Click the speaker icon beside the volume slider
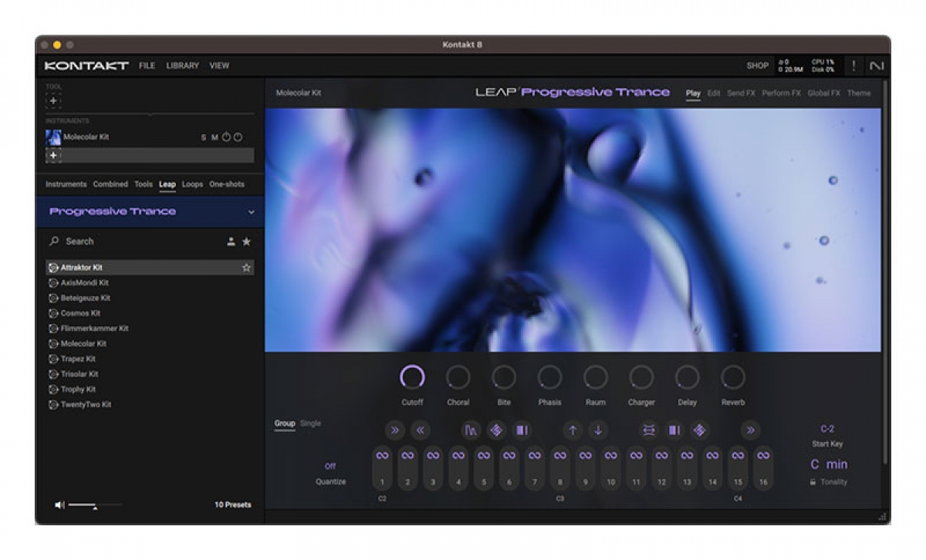Image resolution: width=926 pixels, height=560 pixels. click(59, 505)
